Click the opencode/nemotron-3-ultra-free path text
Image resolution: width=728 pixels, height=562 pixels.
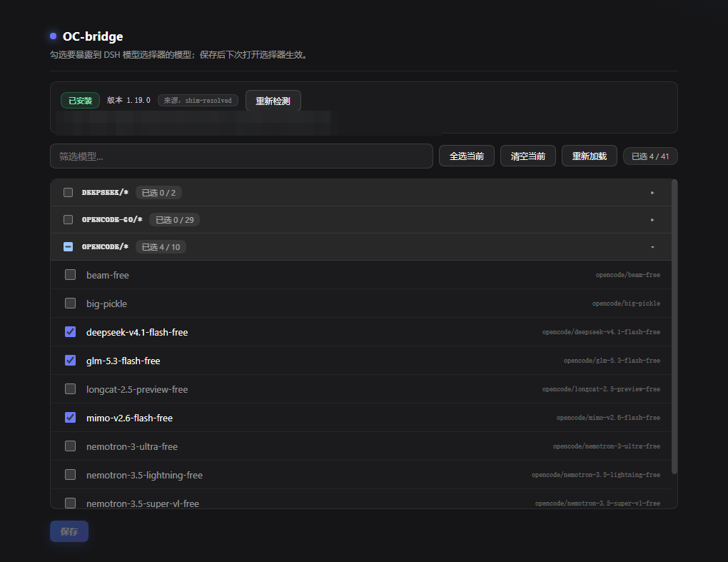[x=607, y=446]
